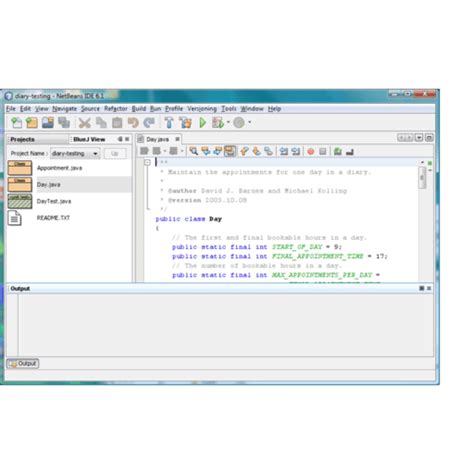
Task: Open the Help menu
Action: pos(274,109)
